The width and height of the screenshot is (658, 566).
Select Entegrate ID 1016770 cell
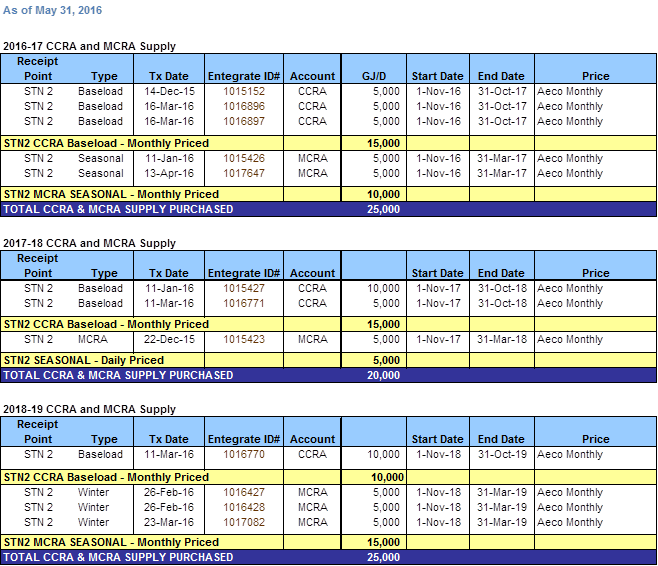pyautogui.click(x=243, y=454)
